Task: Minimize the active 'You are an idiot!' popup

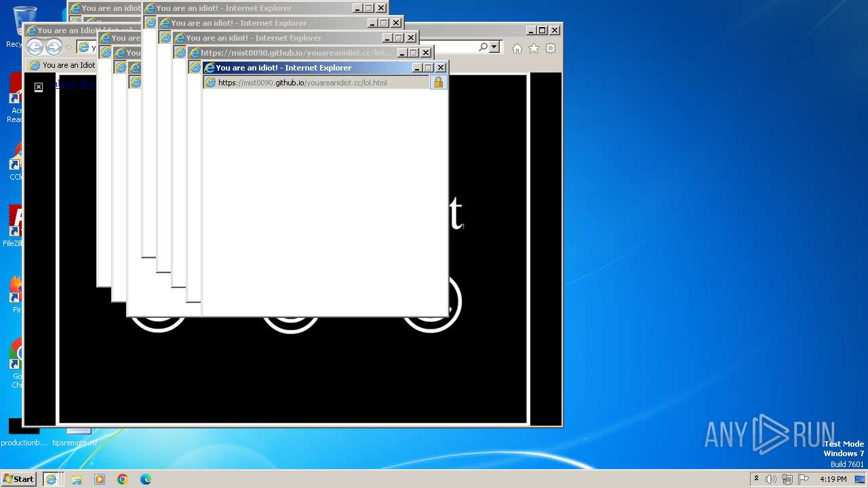Action: (417, 68)
